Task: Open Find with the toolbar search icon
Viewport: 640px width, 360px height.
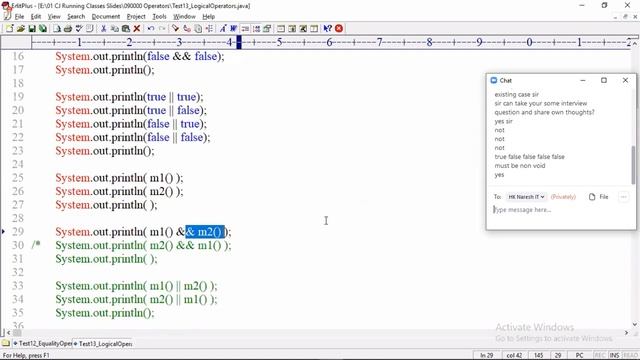Action: click(x=176, y=29)
